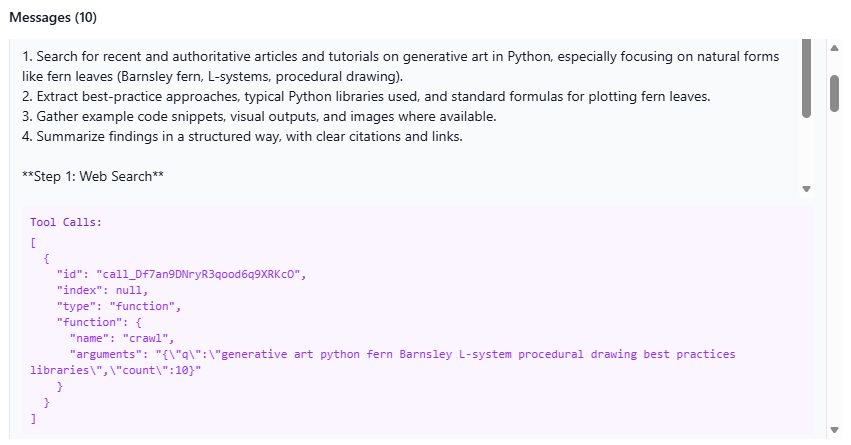Click the closing square bracket of JSON
Screen dimensions: 851x445
[33, 418]
